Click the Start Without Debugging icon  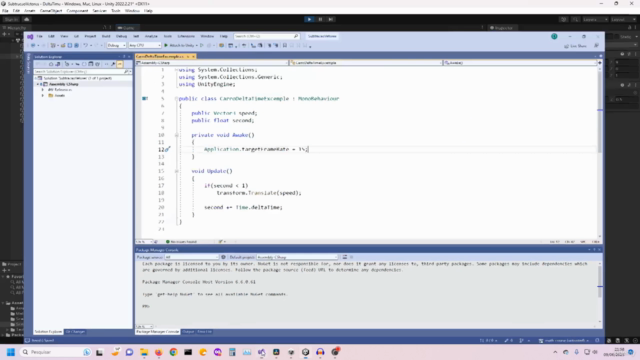point(202,45)
